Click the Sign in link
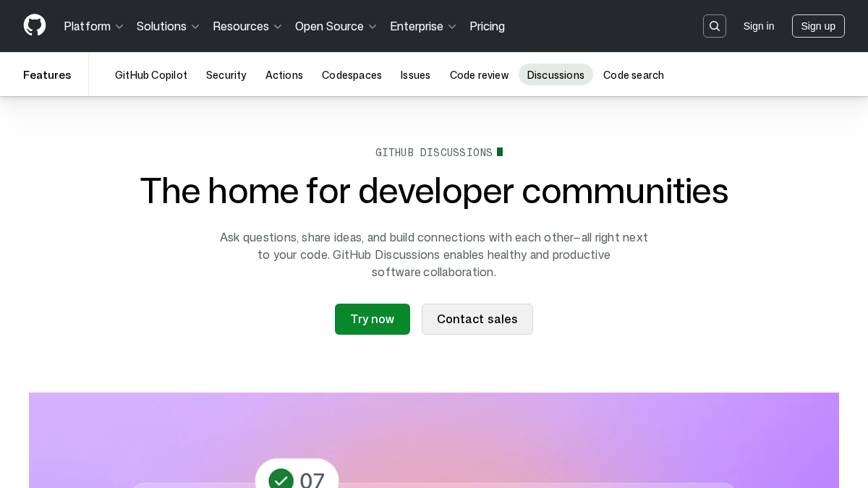 [759, 26]
